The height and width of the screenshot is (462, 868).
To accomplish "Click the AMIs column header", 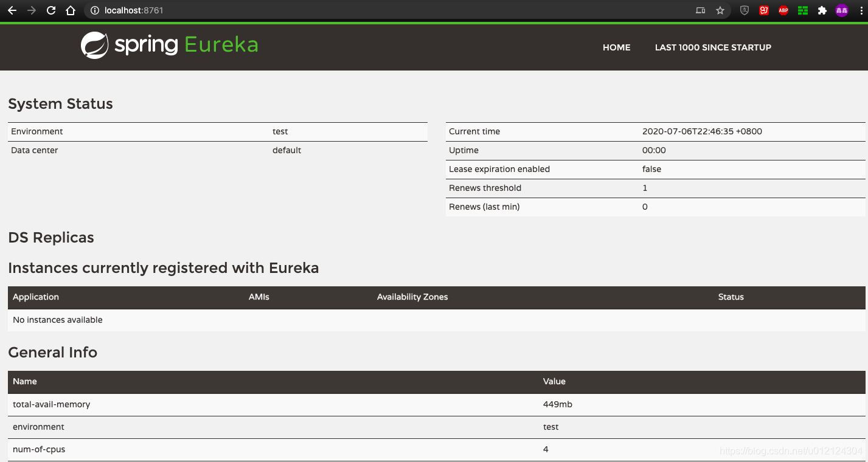I will [259, 297].
